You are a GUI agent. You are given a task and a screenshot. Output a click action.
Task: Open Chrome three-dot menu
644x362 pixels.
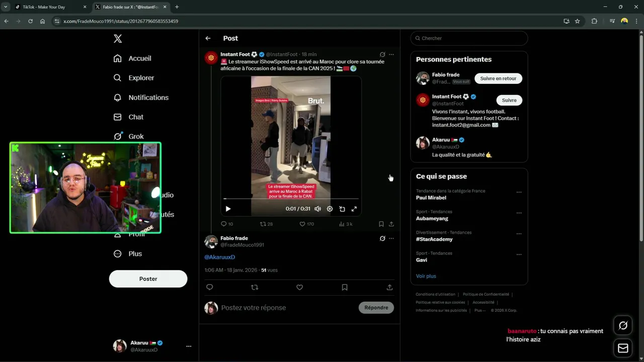(x=637, y=21)
